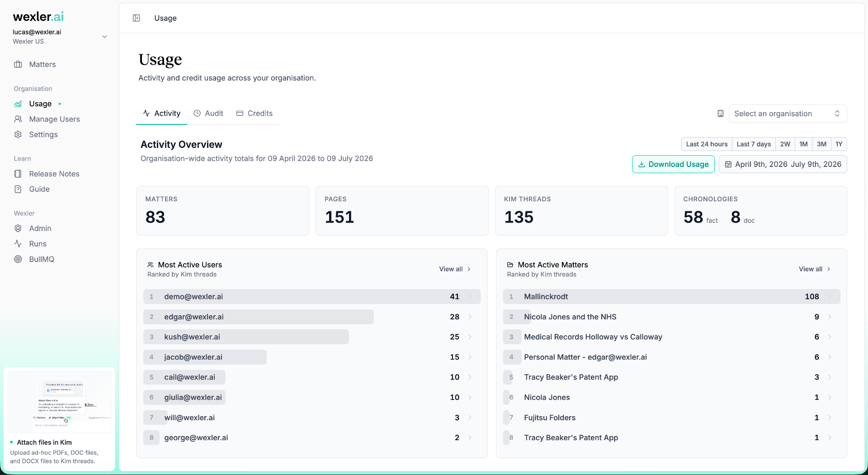Expand edgar@wexler.ai row chevron
868x475 pixels.
click(x=470, y=317)
